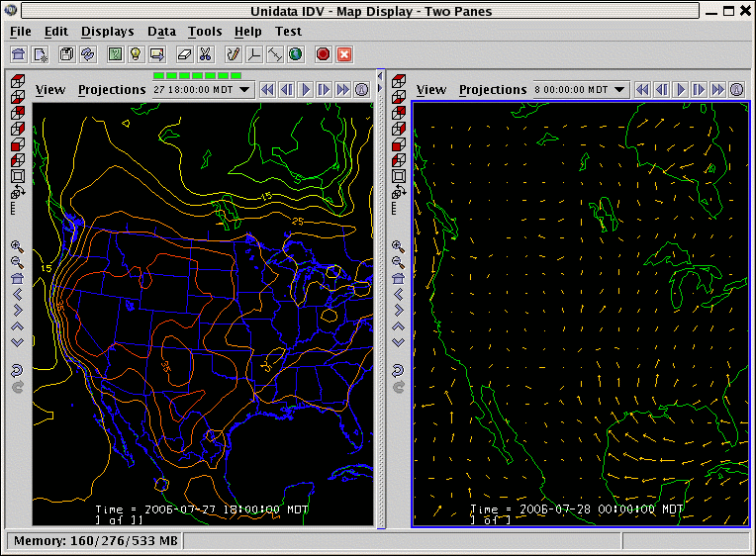The image size is (756, 556).
Task: Click the globe icon in the toolbar
Action: pos(296,53)
